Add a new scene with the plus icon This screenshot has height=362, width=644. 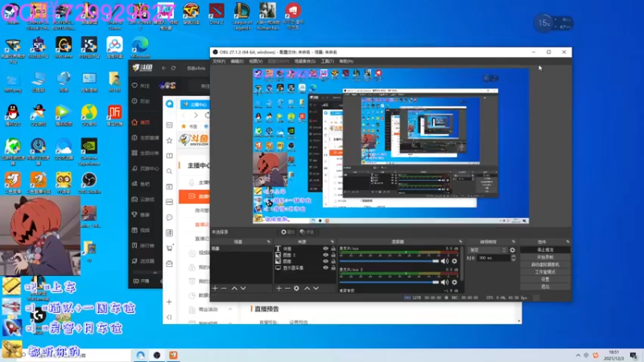pyautogui.click(x=215, y=288)
